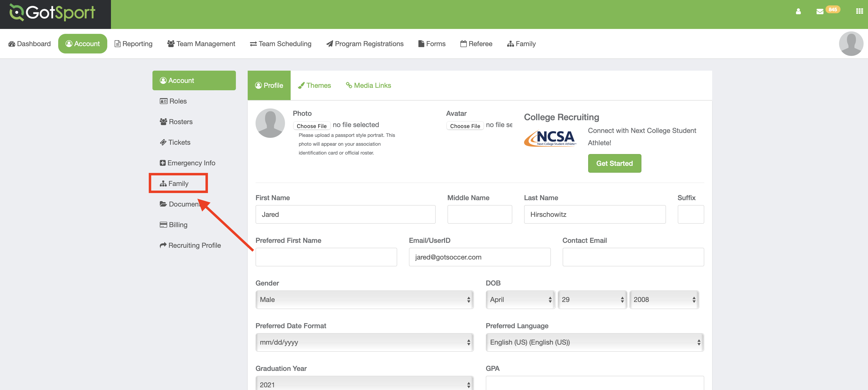This screenshot has height=390, width=868.
Task: Open the DOB month dropdown
Action: (520, 300)
